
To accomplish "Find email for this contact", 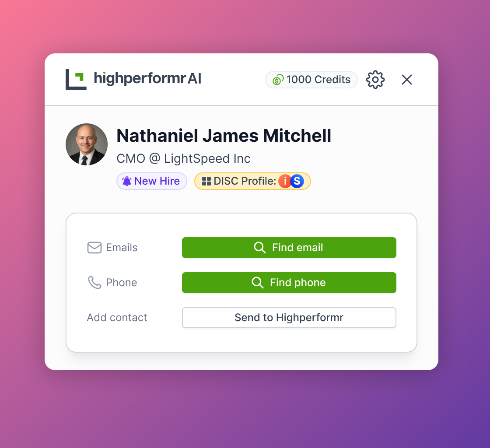I will point(289,248).
